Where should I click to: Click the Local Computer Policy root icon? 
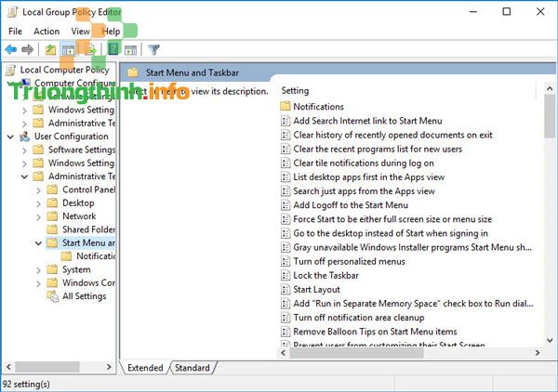[x=11, y=70]
